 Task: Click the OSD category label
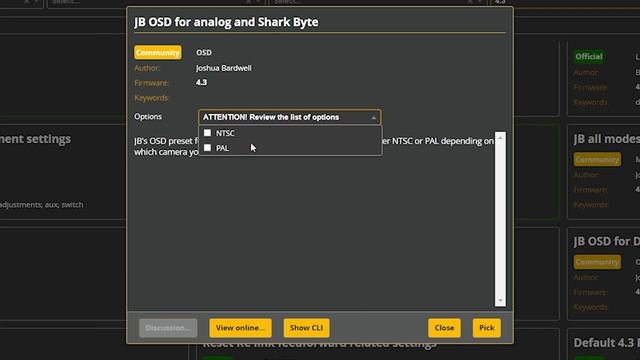point(204,52)
